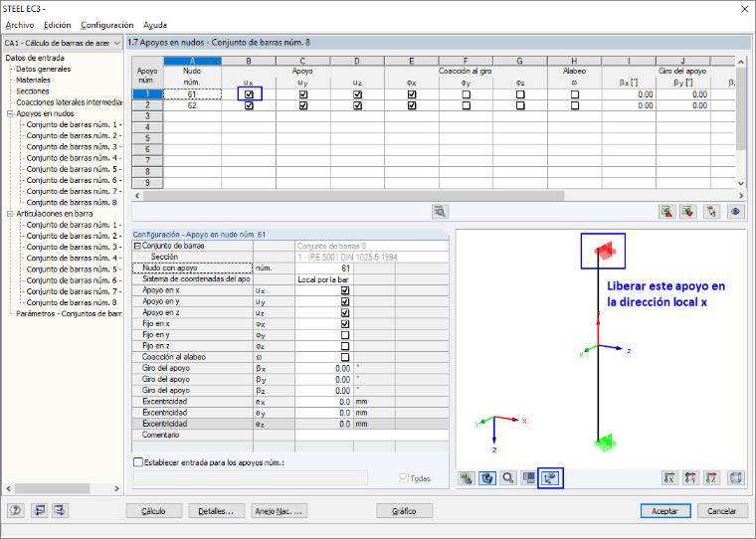Click the eye view mode icon
This screenshot has width=756, height=539.
735,211
